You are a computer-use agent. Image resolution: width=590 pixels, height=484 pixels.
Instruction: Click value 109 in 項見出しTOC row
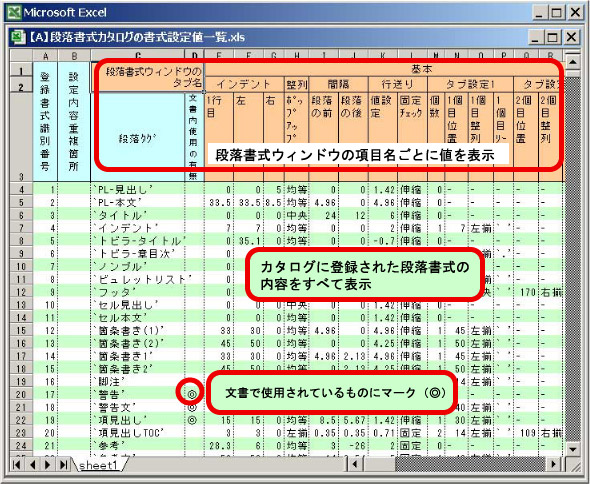[528, 433]
